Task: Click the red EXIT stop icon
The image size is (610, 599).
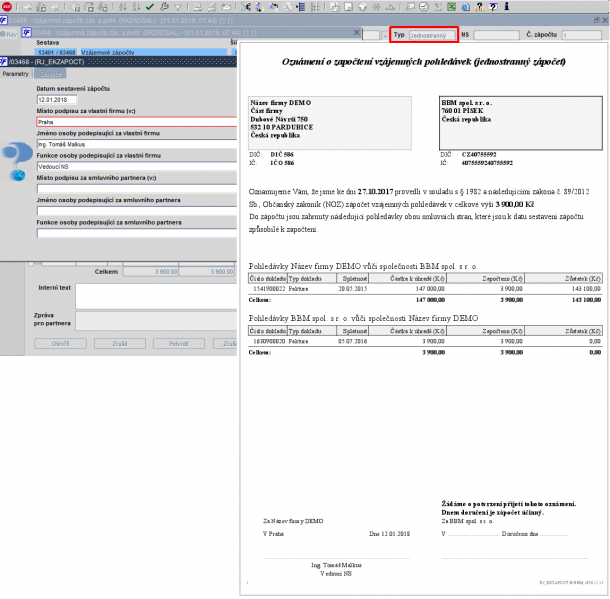Action: 7,7
